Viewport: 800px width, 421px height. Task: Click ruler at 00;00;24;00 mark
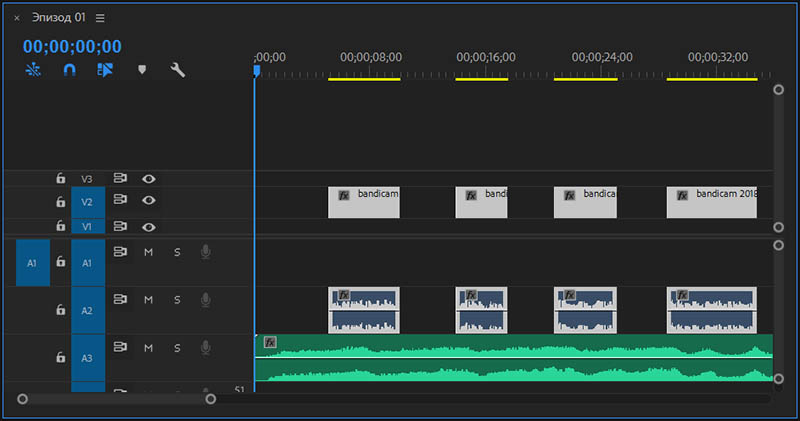(x=602, y=57)
